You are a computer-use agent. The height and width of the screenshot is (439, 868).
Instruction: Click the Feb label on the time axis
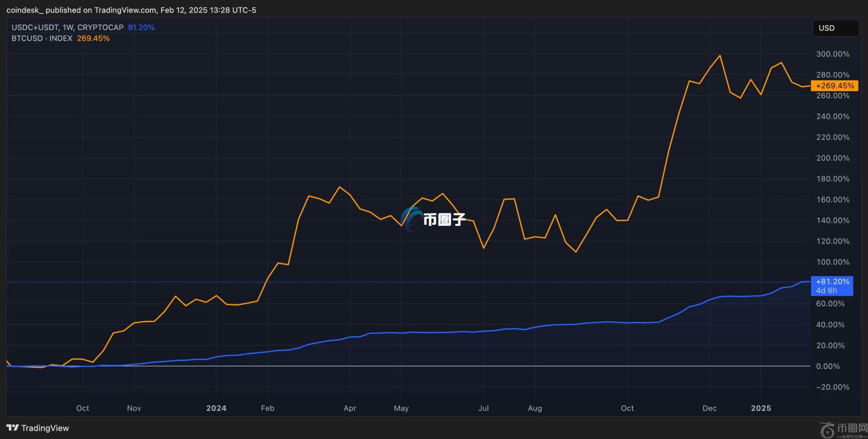(268, 408)
